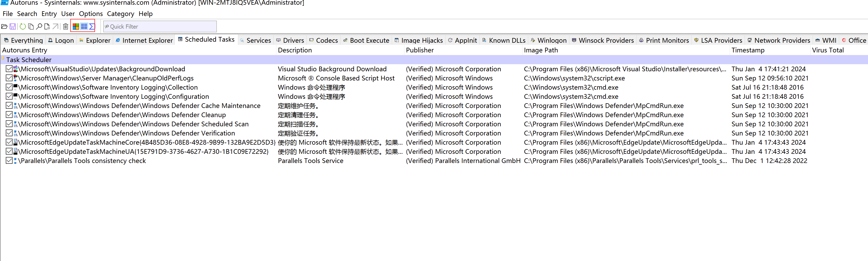Switch to the Boot Execute tab
868x261 pixels.
[366, 40]
